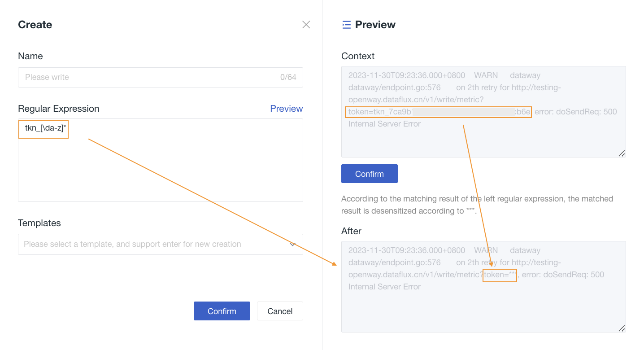Click resize grip of After text box

click(x=621, y=328)
